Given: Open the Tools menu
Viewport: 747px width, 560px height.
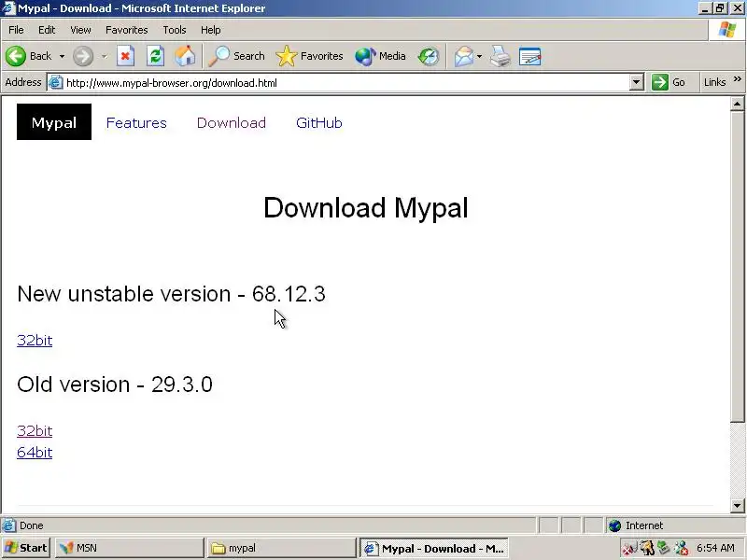Looking at the screenshot, I should coord(175,30).
